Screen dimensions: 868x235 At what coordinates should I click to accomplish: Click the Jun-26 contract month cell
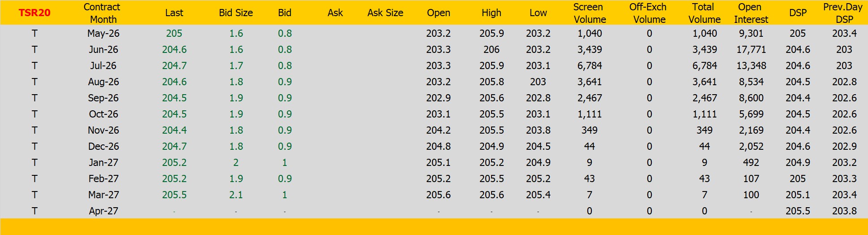pyautogui.click(x=103, y=50)
